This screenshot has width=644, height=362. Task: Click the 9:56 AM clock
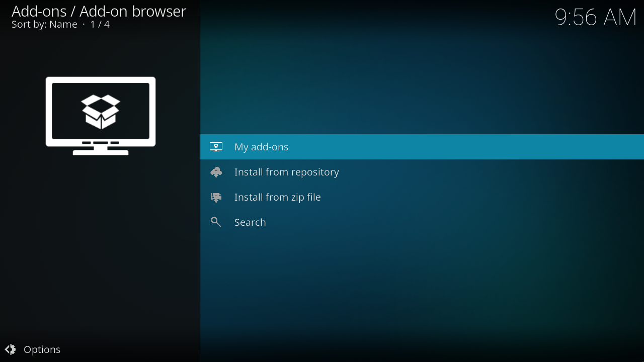tap(596, 17)
